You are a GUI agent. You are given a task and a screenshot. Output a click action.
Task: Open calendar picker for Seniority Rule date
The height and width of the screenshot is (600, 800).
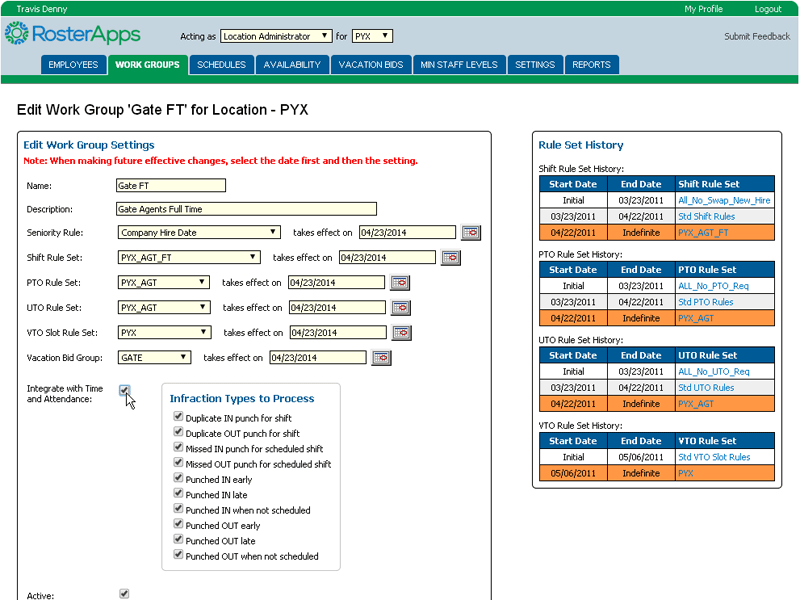tap(470, 233)
